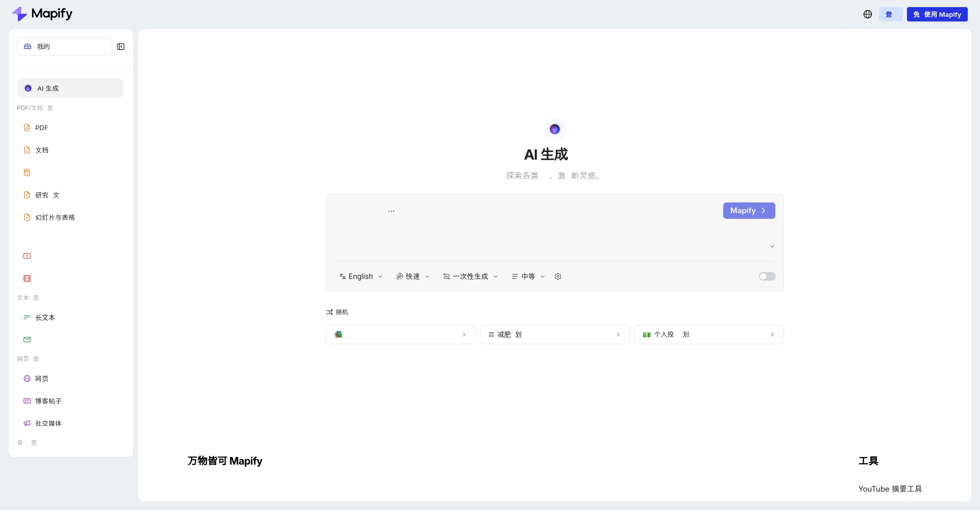Open the 中等 length dropdown
This screenshot has width=980, height=510.
528,276
